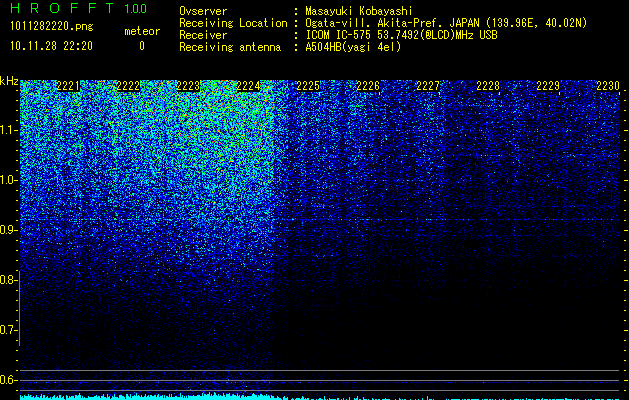
Task: Click the 0.9 kHz frequency axis label
Action: point(8,230)
